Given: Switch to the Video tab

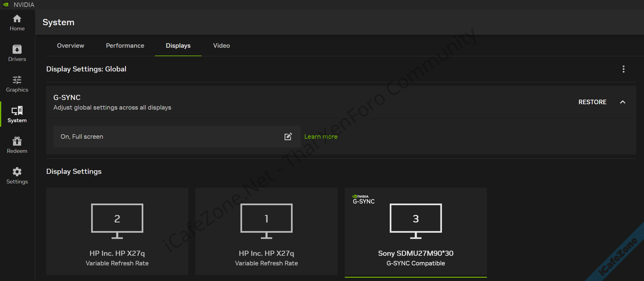Looking at the screenshot, I should point(221,46).
